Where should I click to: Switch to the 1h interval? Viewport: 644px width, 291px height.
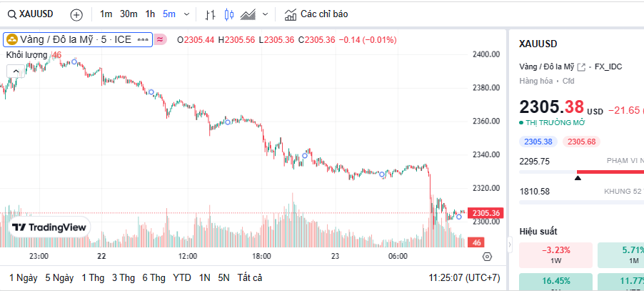[x=150, y=14]
